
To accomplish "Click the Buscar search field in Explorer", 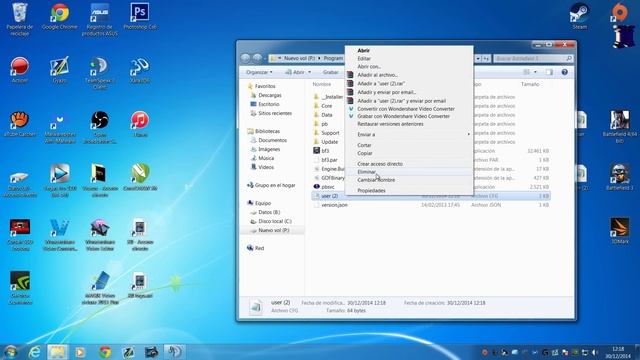I will (533, 58).
